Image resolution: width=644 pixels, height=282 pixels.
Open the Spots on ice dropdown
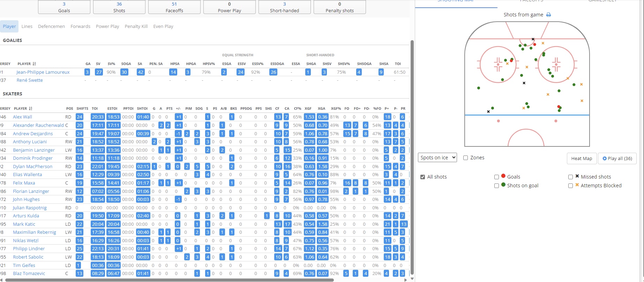coord(437,158)
